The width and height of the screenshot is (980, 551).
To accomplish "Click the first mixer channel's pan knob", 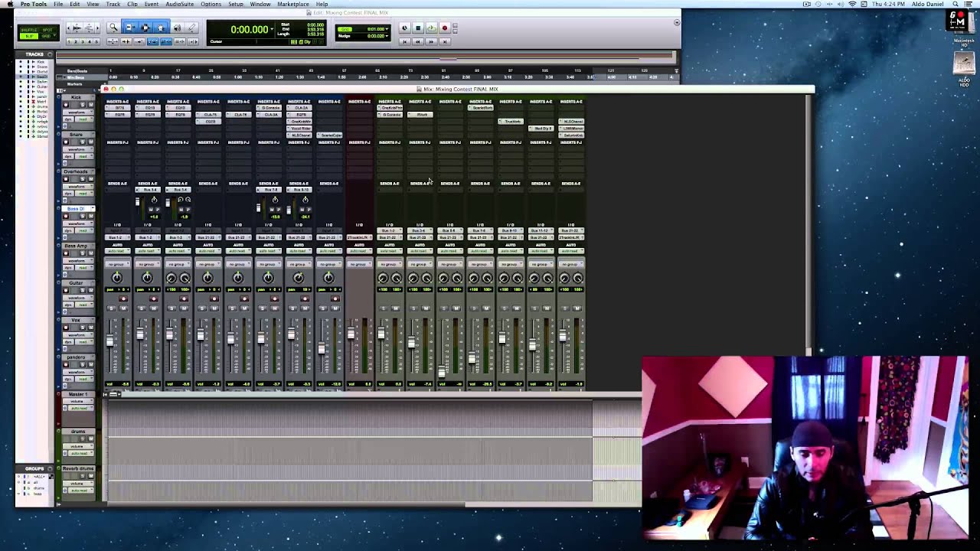I will (x=117, y=278).
